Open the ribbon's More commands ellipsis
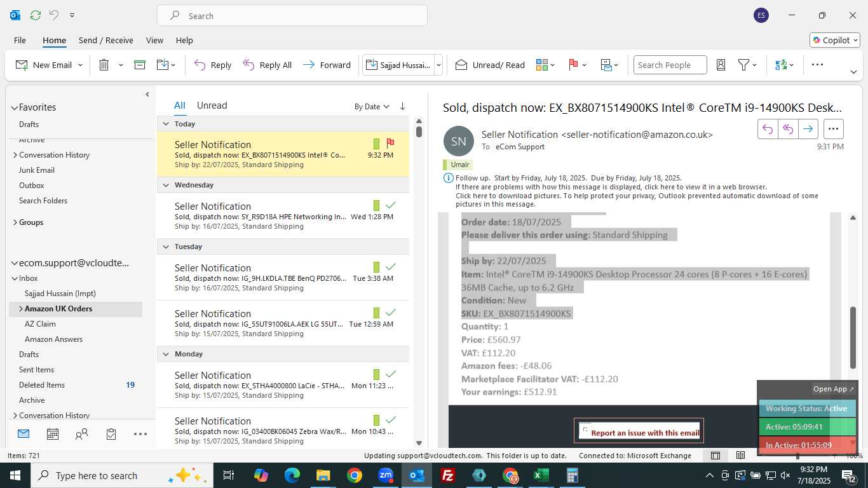Image resolution: width=868 pixels, height=488 pixels. [x=817, y=65]
